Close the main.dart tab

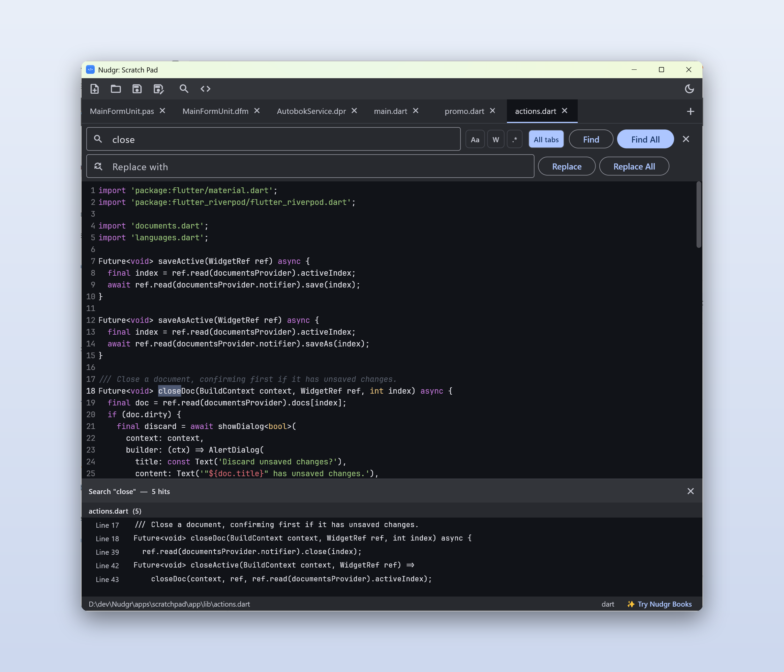416,111
